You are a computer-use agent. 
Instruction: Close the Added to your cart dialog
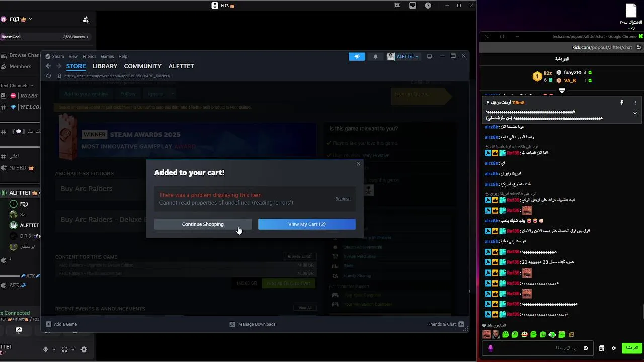(358, 164)
